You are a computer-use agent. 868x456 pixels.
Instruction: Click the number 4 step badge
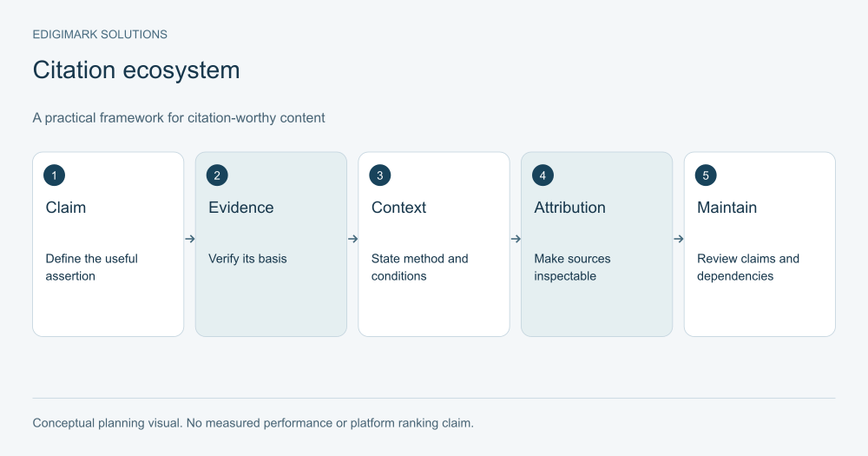[x=542, y=175]
